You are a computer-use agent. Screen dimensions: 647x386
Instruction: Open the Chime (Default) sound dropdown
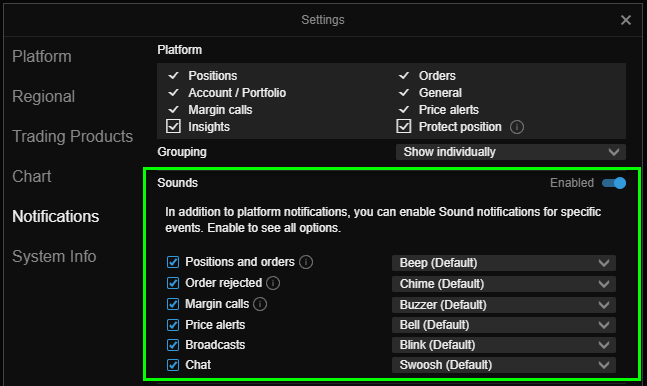(504, 284)
